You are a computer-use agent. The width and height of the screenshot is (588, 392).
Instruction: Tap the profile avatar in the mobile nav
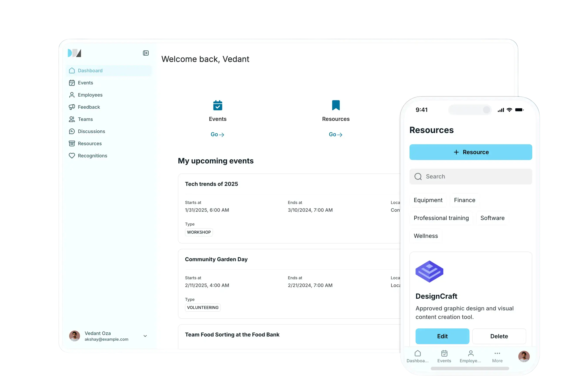coord(524,356)
